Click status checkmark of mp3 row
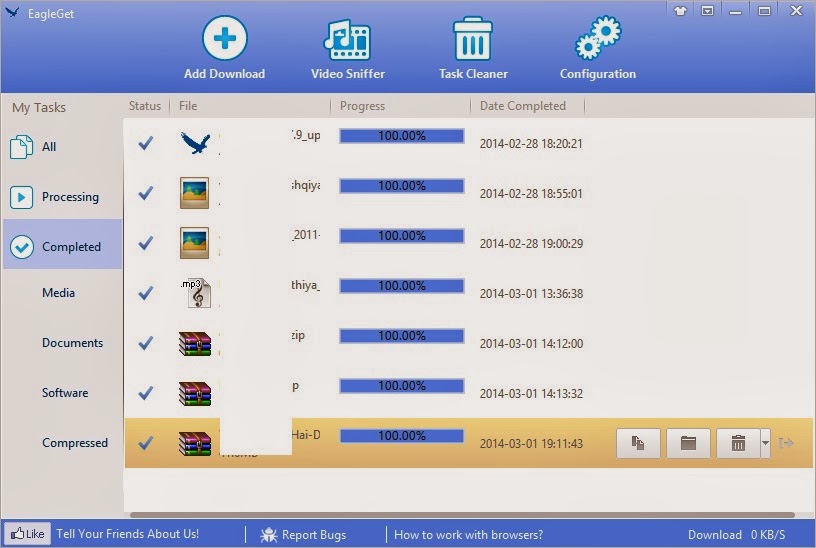 pos(146,293)
